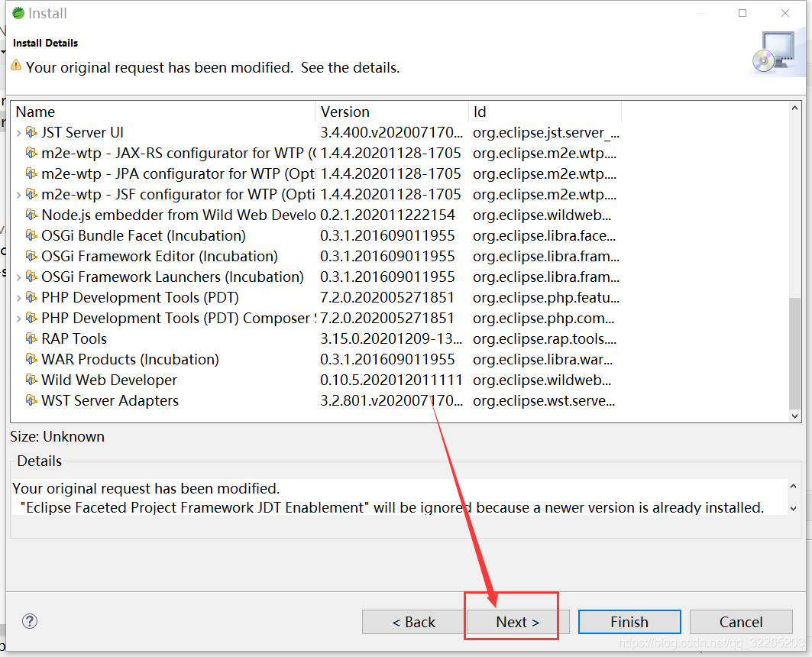Click feature list scrollbar up arrow
812x657 pixels.
(x=794, y=108)
